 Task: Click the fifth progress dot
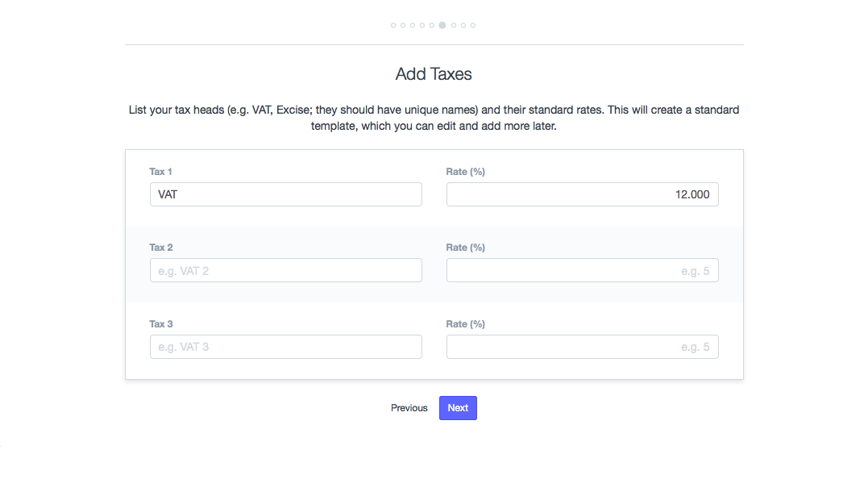[x=432, y=26]
